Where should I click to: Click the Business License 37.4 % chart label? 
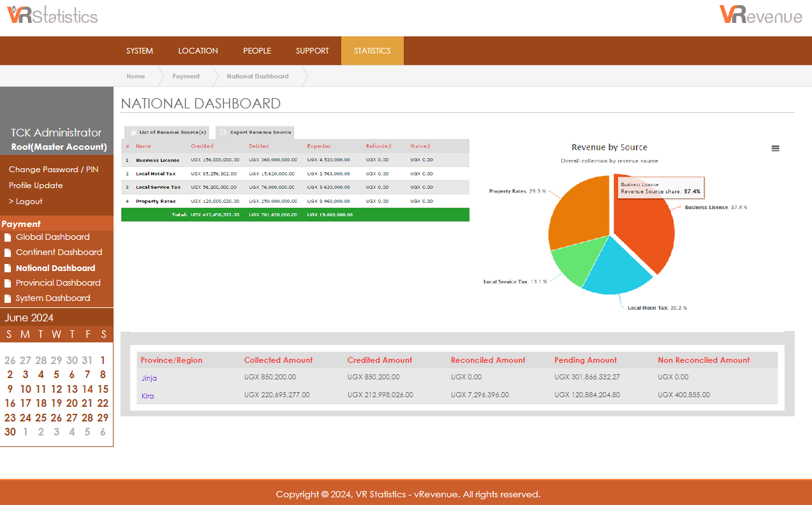(716, 208)
